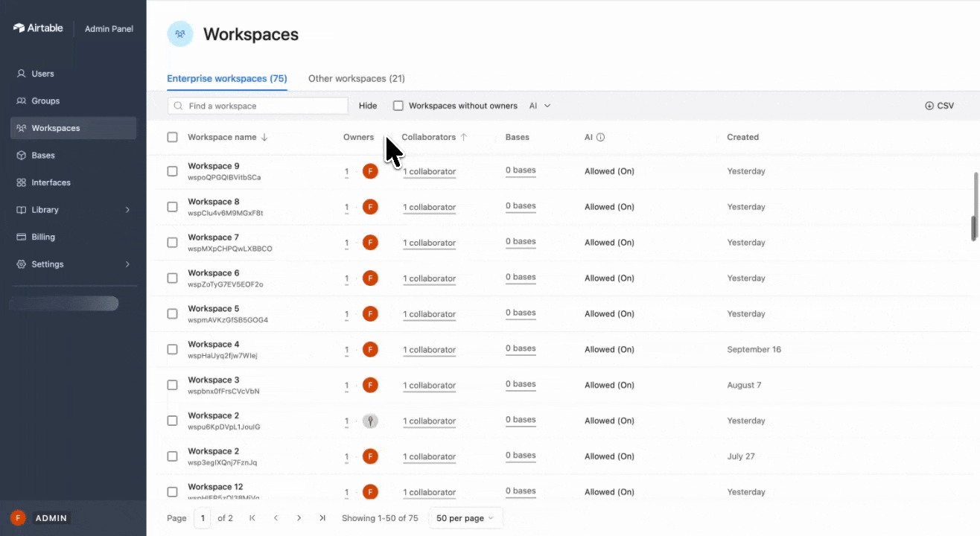980x536 pixels.
Task: Click the Groups icon in sidebar
Action: click(22, 100)
